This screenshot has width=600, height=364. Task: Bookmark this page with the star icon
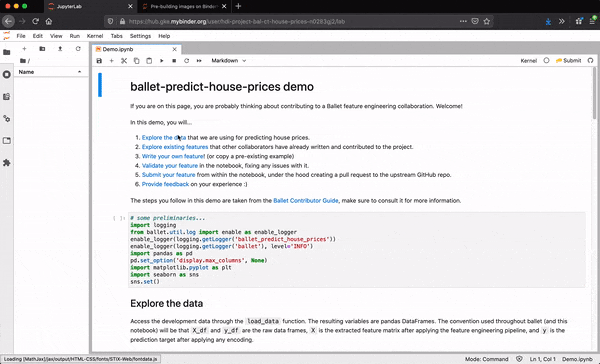pyautogui.click(x=486, y=21)
